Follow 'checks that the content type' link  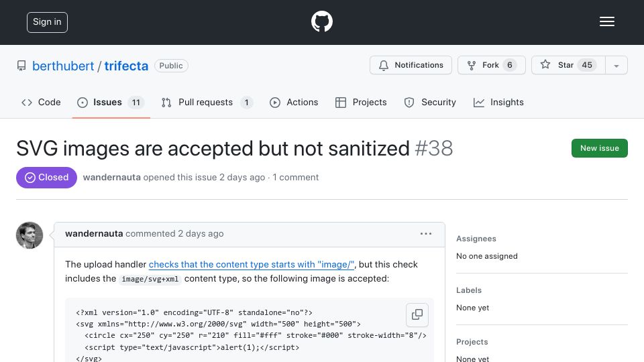coord(252,264)
